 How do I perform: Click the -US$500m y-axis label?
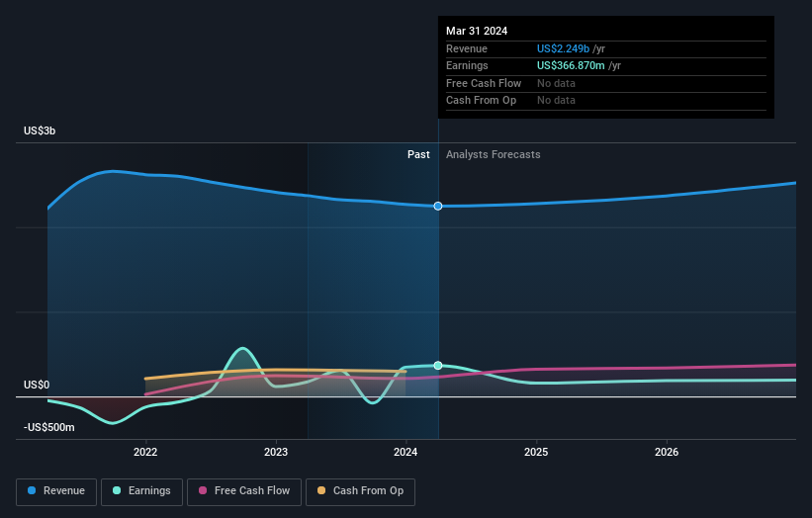pos(49,427)
